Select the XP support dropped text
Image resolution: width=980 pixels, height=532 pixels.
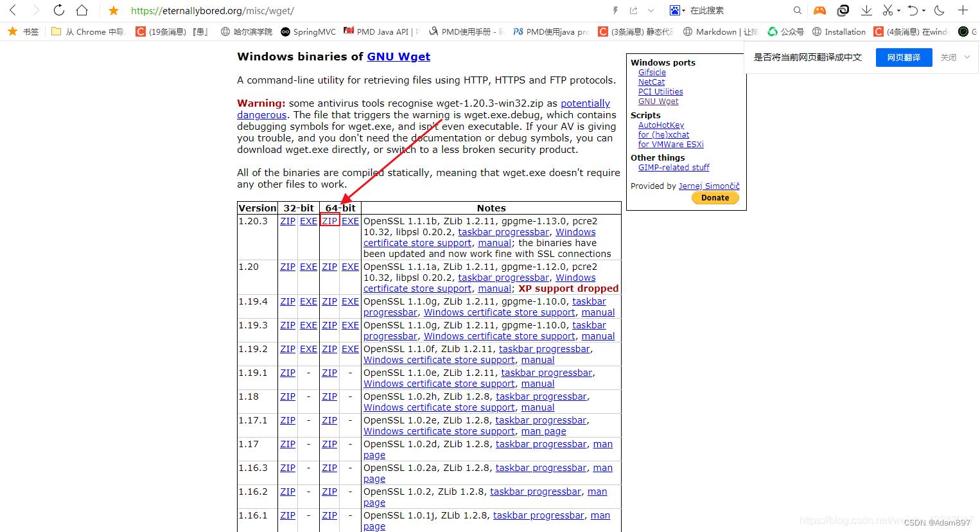[x=568, y=288]
